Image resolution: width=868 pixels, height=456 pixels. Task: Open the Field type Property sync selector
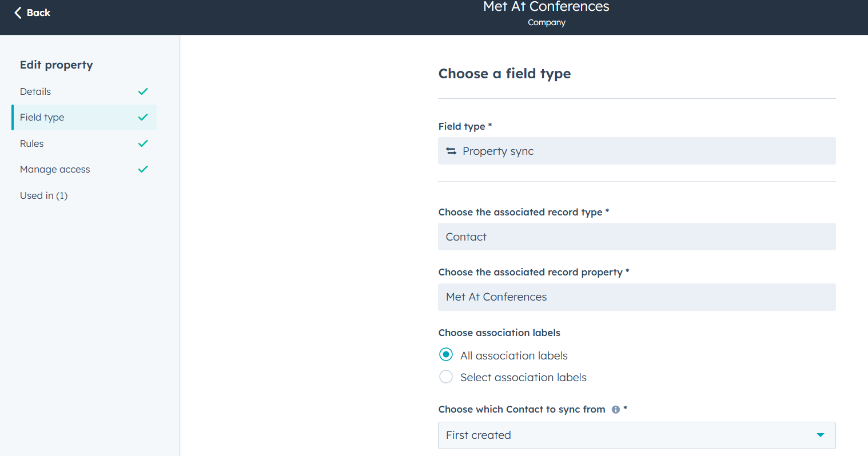pyautogui.click(x=636, y=151)
